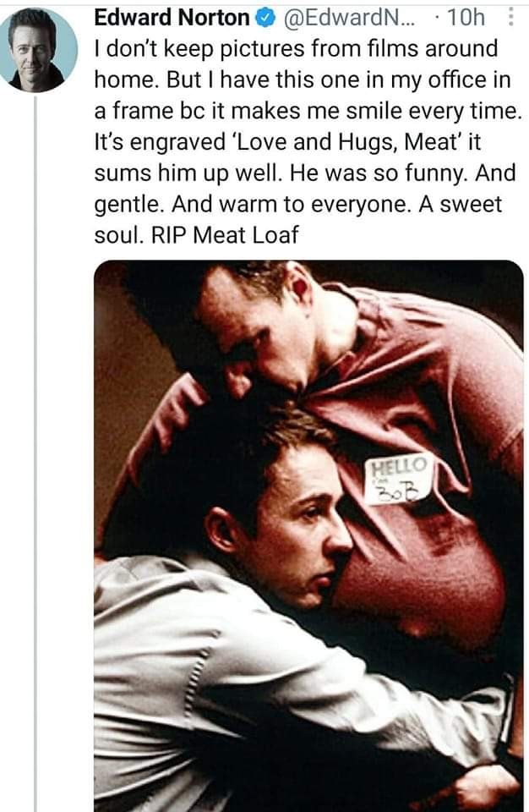The image size is (529, 812).
Task: Click the blue verified checkmark badge
Action: click(x=265, y=19)
